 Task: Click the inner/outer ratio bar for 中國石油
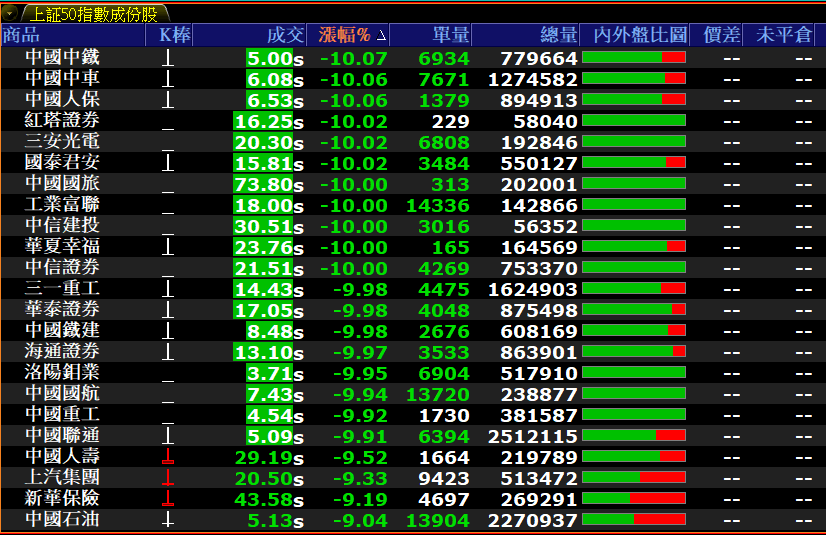pyautogui.click(x=634, y=519)
